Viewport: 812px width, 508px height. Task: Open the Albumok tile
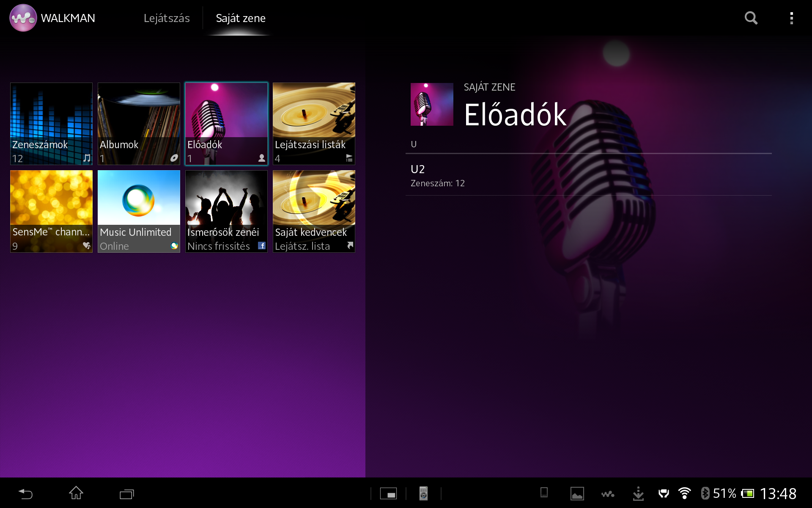[x=139, y=124]
